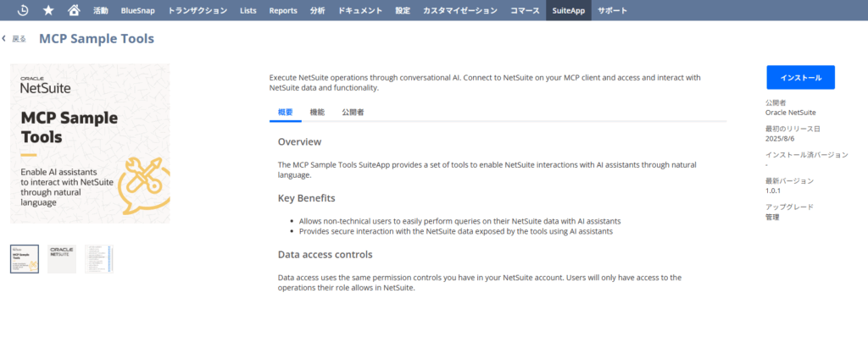Click the 最新バージョン label

coord(789,181)
